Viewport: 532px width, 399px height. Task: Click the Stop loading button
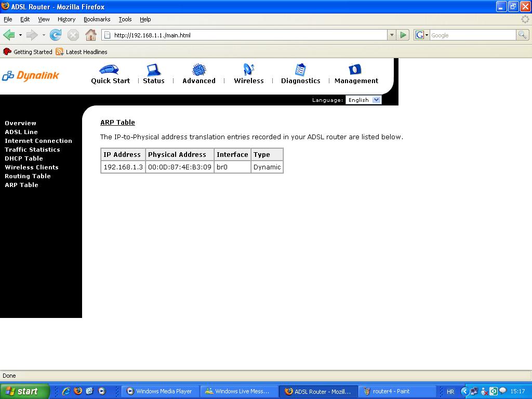(73, 35)
